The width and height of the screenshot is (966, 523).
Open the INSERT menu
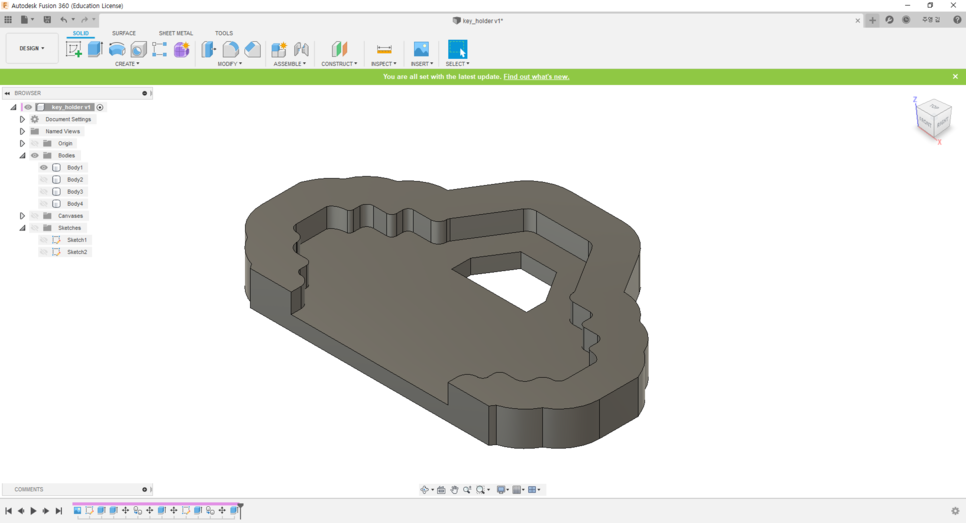[422, 63]
